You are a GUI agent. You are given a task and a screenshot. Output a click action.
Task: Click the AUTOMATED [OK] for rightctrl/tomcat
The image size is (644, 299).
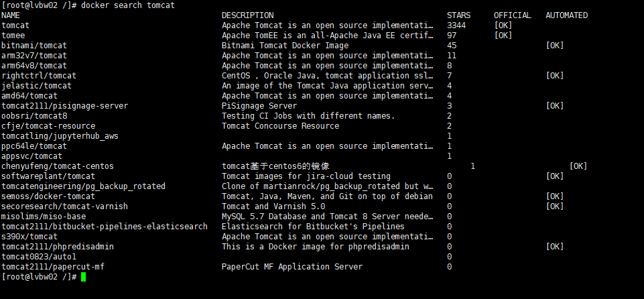click(555, 76)
